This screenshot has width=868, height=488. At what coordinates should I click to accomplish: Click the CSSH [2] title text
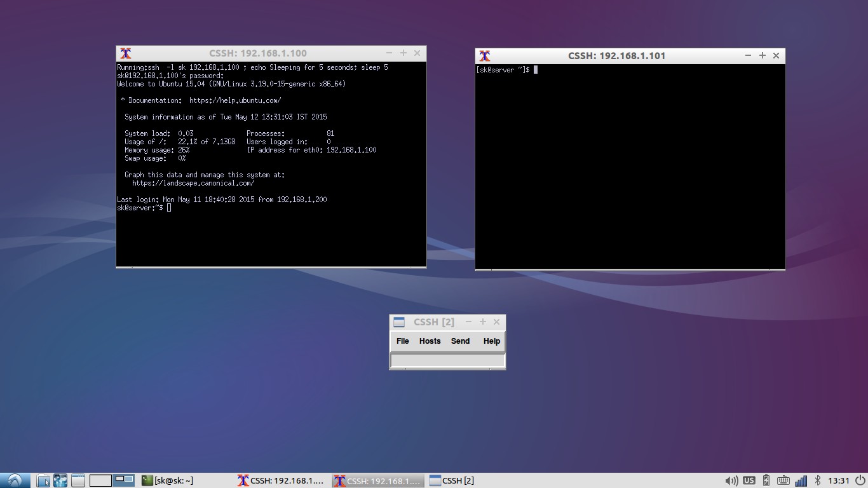(x=434, y=322)
